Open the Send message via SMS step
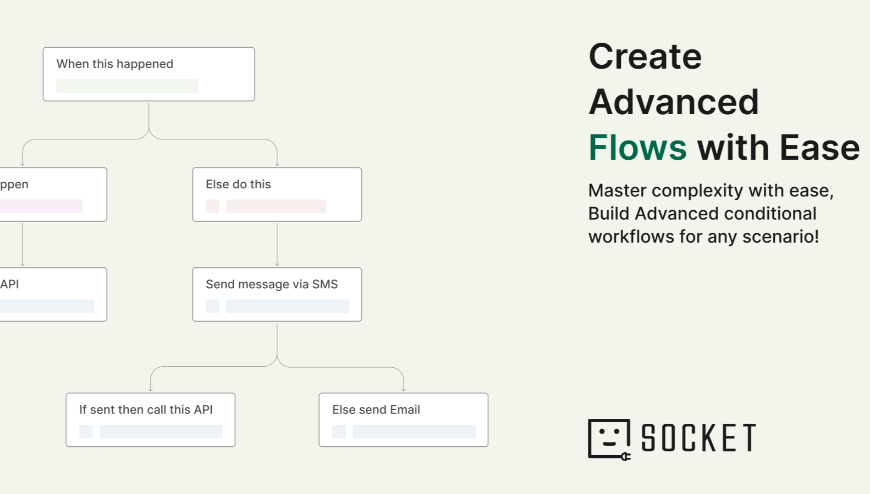This screenshot has width=870, height=494. pos(272,284)
